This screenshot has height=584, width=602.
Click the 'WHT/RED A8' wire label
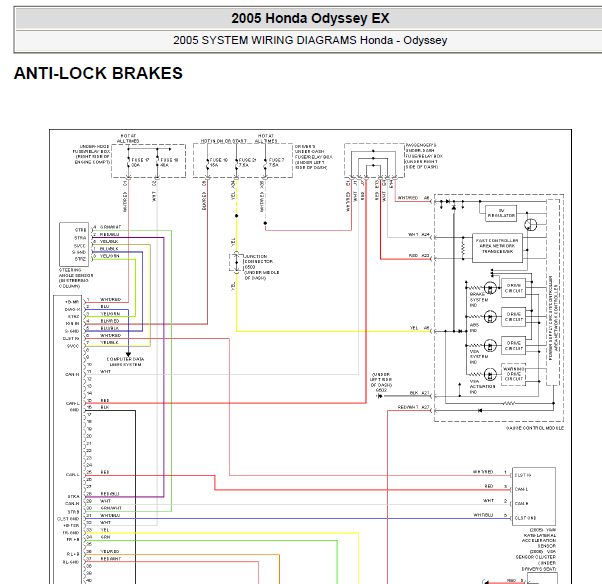(413, 198)
